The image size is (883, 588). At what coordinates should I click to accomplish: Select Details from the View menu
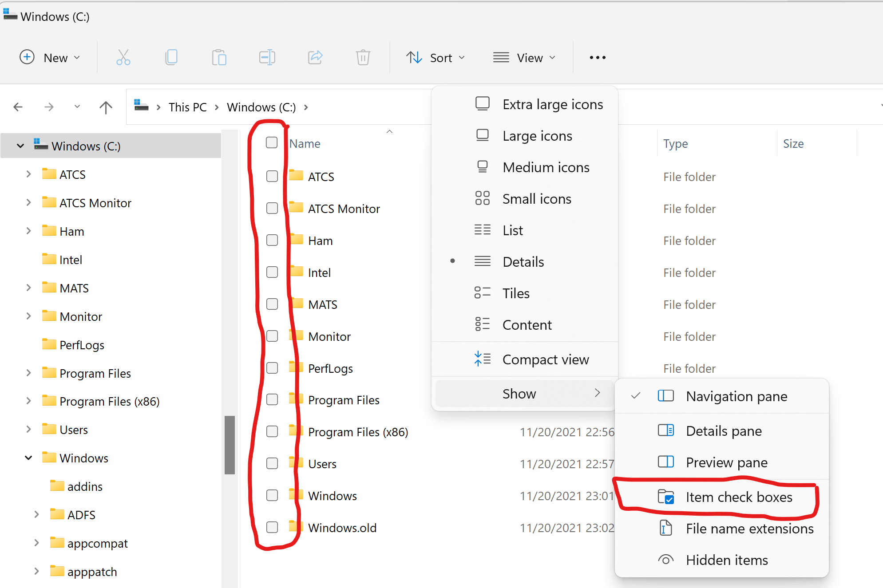(523, 261)
